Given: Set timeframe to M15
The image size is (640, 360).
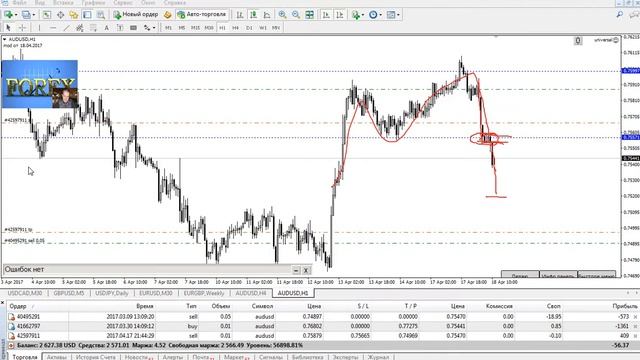Looking at the screenshot, I should pyautogui.click(x=195, y=28).
